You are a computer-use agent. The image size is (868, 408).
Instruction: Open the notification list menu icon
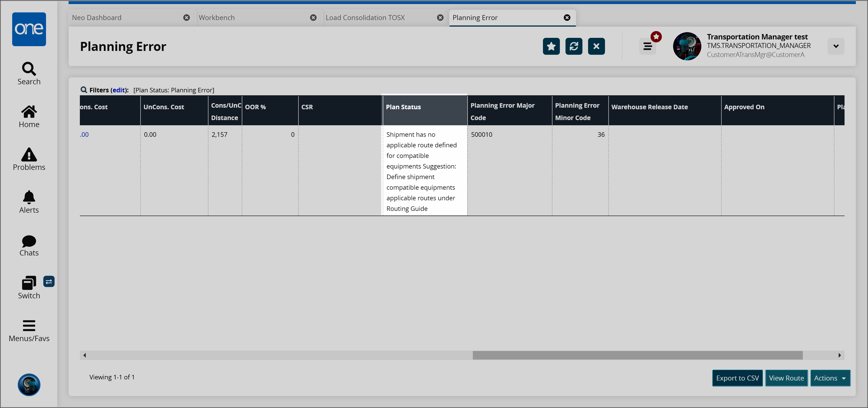pyautogui.click(x=647, y=46)
